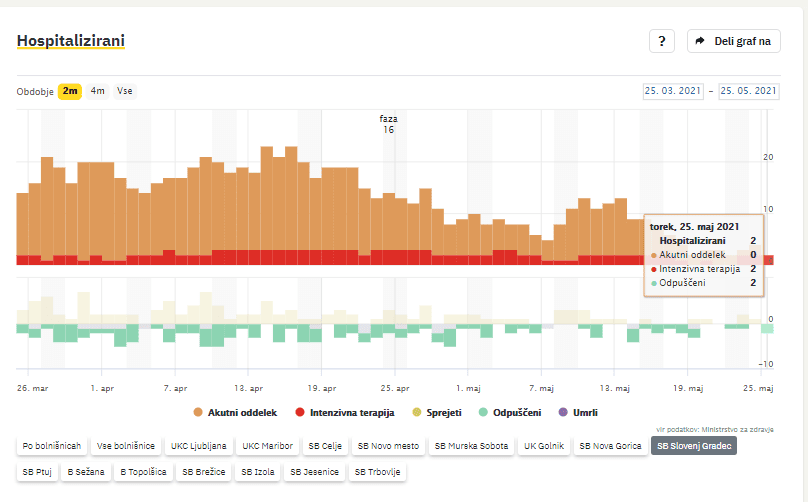Select the Po bolnišnicah tab
The height and width of the screenshot is (502, 808).
50,445
